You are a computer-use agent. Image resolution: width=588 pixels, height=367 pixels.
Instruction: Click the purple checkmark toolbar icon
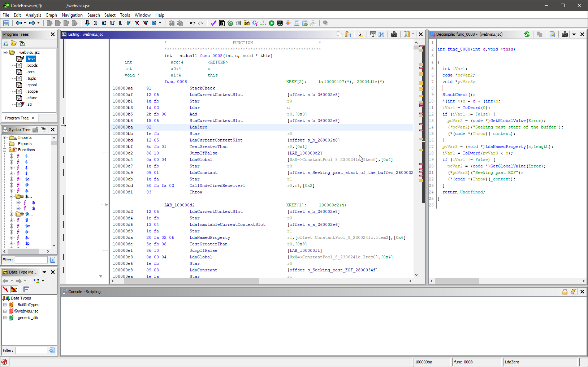(213, 23)
